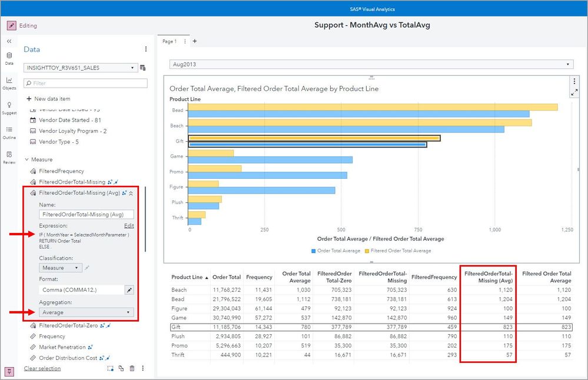588x380 pixels.
Task: Click the Filter search field in Data pane
Action: coord(86,84)
